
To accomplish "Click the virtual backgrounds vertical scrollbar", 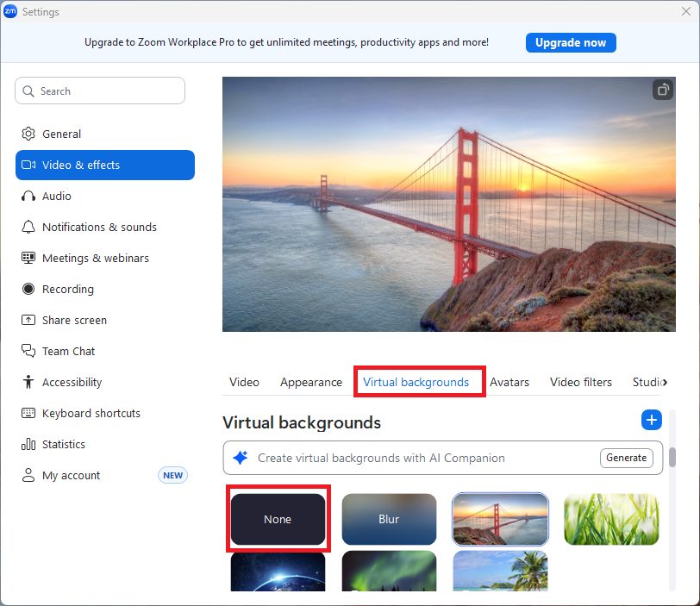I will tap(672, 456).
